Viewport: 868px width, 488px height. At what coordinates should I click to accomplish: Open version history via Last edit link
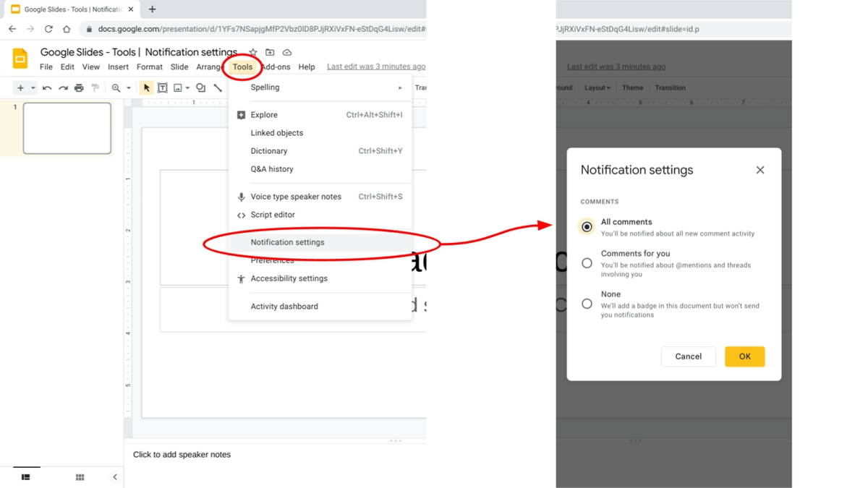[x=376, y=66]
